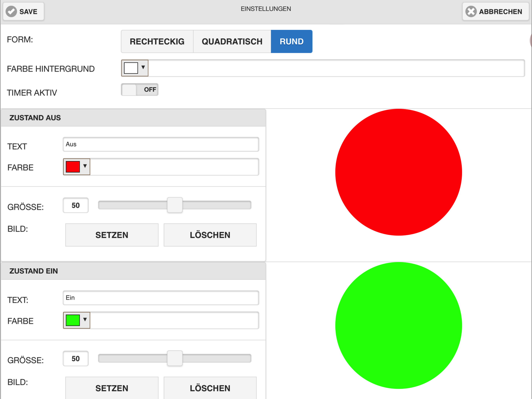Image resolution: width=532 pixels, height=399 pixels.
Task: Click the Zustand Ein Grösse number field
Action: pyautogui.click(x=76, y=358)
